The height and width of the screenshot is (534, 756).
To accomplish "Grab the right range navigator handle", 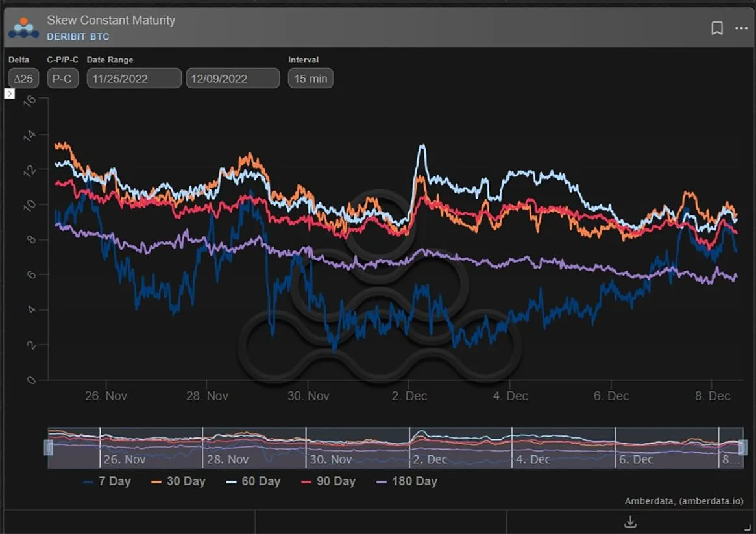I will point(742,448).
